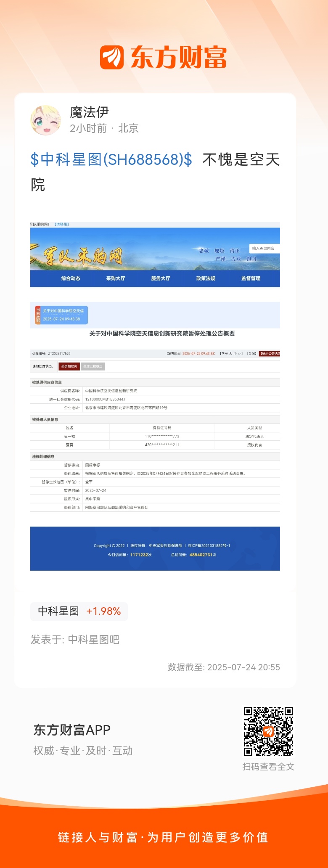Open the 中科星图 +1.98% stock chip
This screenshot has height=868, width=328.
point(79,611)
